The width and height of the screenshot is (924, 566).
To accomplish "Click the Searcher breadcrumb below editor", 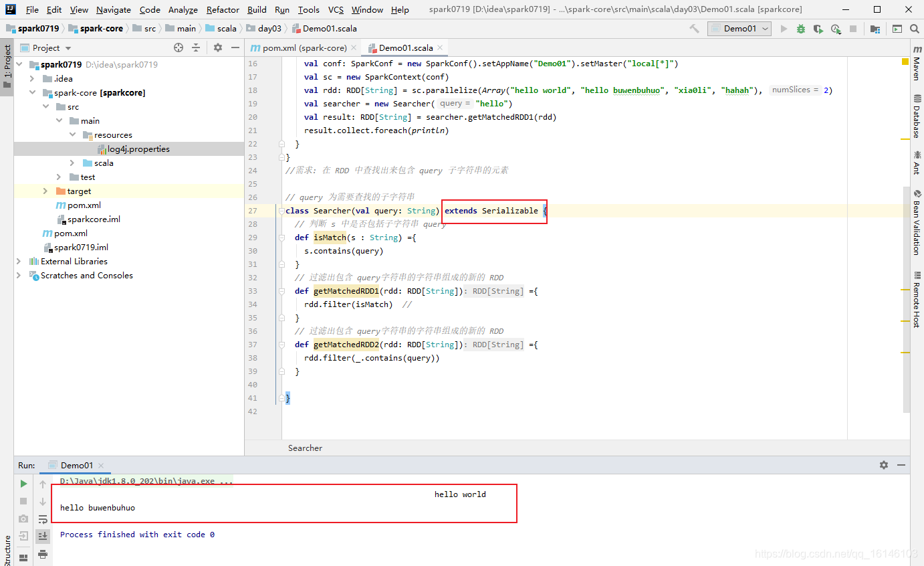I will tap(305, 448).
